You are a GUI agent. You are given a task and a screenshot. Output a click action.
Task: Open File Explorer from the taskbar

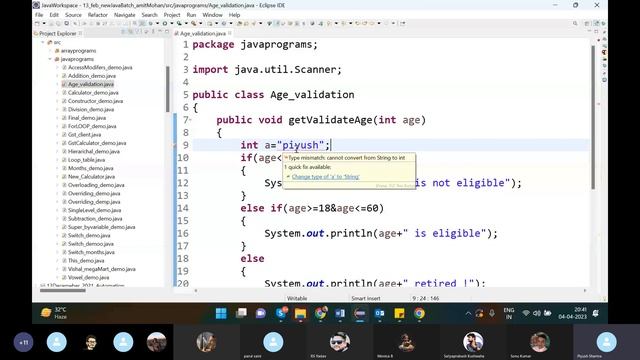tap(300, 313)
